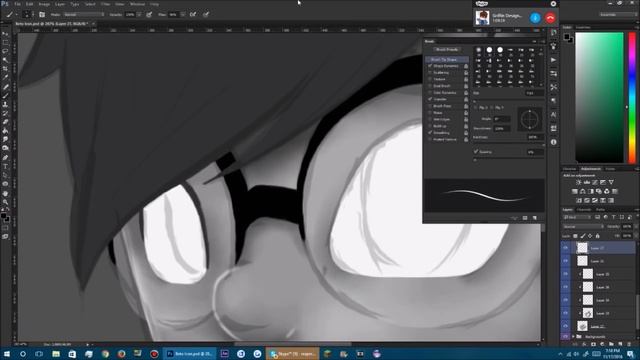Open the Filter menu
This screenshot has width=640, height=360.
click(105, 4)
